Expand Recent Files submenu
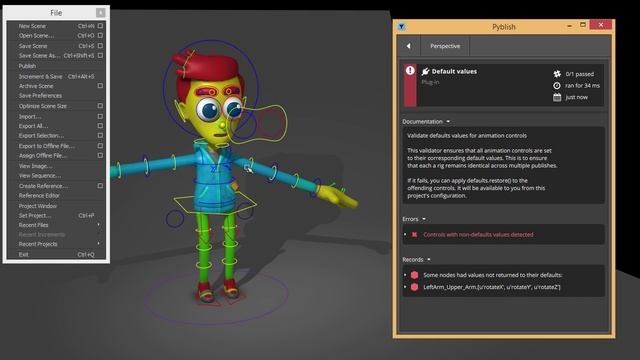Viewport: 640px width, 360px height. (98, 225)
